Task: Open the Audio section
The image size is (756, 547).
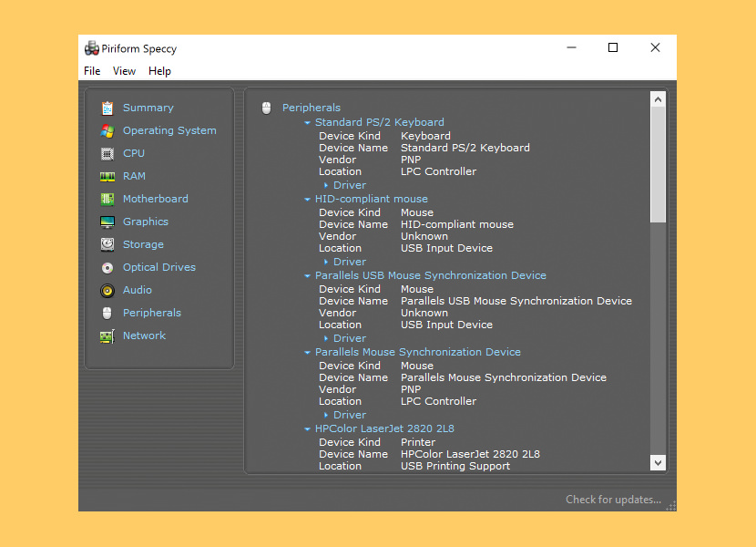Action: coord(138,290)
